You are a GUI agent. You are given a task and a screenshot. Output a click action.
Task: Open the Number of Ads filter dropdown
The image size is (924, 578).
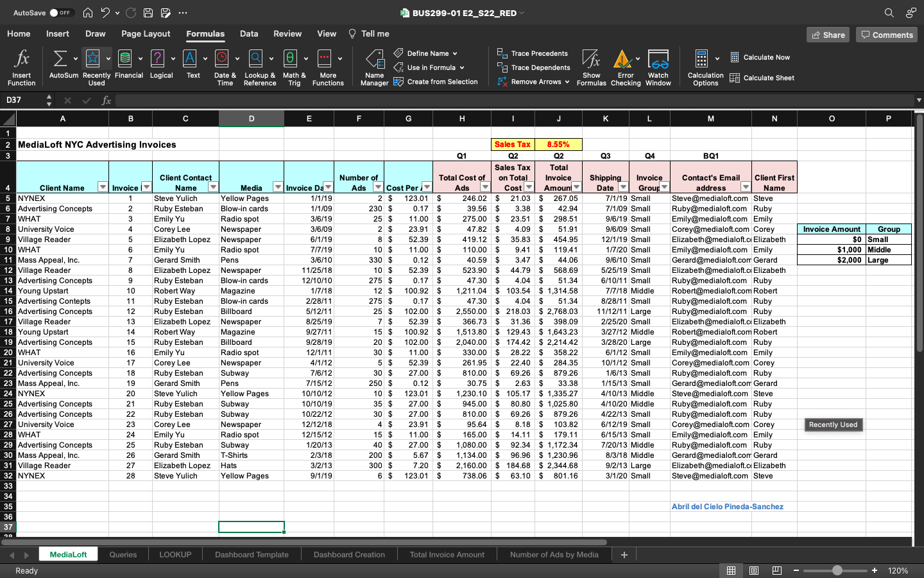click(x=378, y=187)
